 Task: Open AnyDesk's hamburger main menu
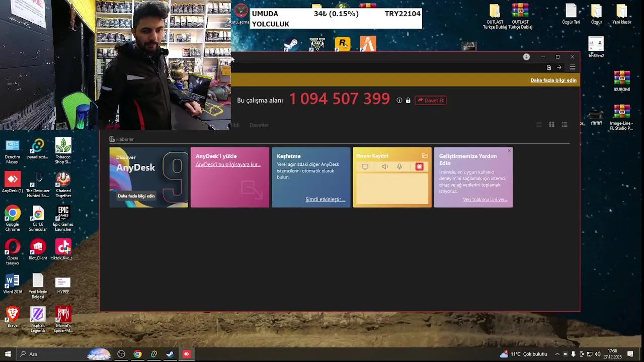tap(572, 67)
